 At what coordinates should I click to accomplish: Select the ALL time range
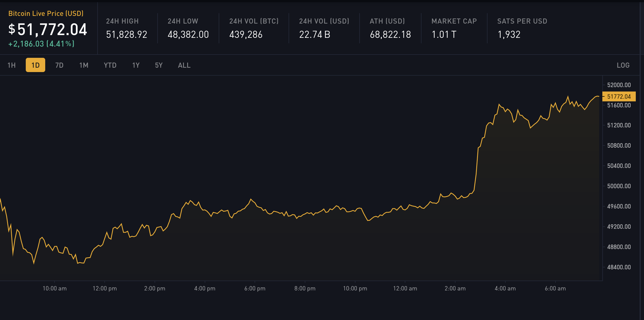(184, 65)
